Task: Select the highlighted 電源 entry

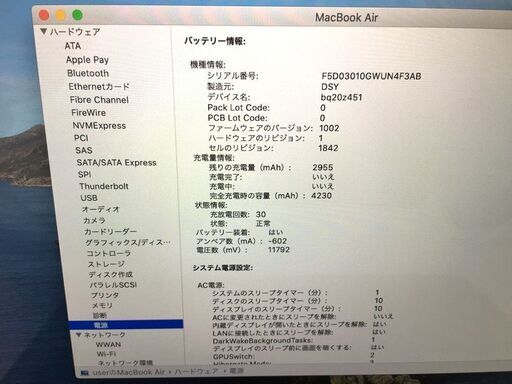Action: 126,325
